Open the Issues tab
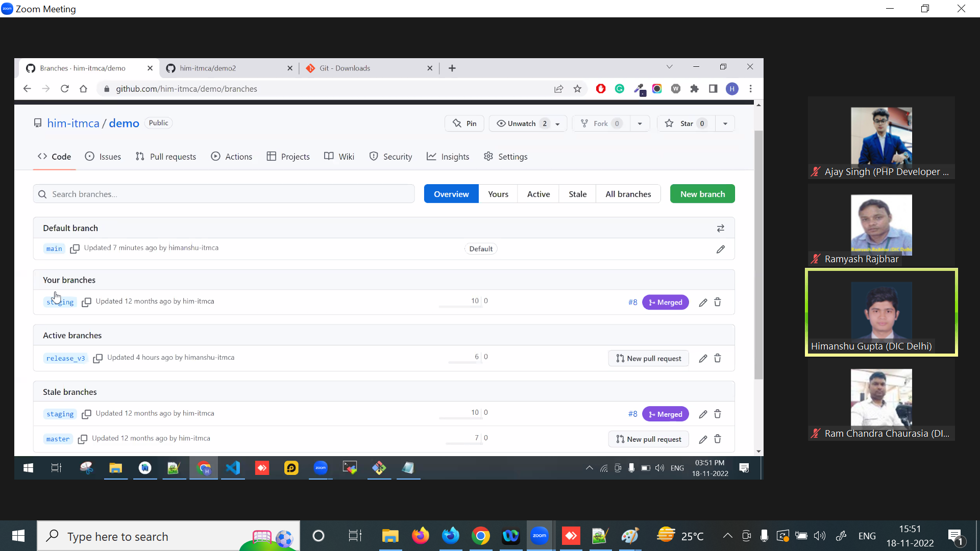The height and width of the screenshot is (551, 980). coord(103,157)
